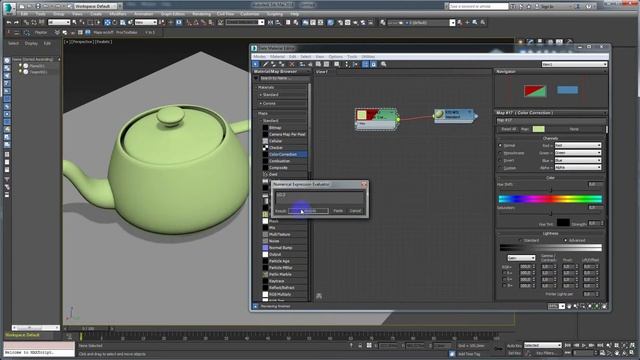Click the Play Animation button in playback controls
This screenshot has width=640, height=360.
[x=584, y=345]
